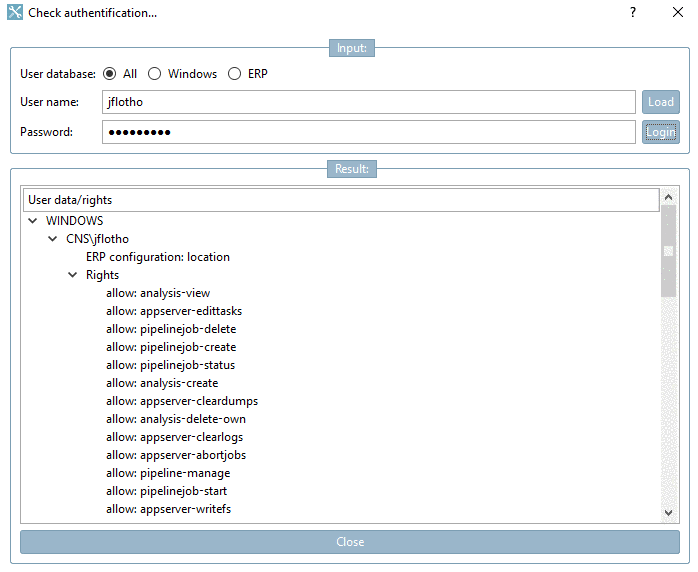Click the wide Close button at bottom
The width and height of the screenshot is (698, 572).
point(350,542)
